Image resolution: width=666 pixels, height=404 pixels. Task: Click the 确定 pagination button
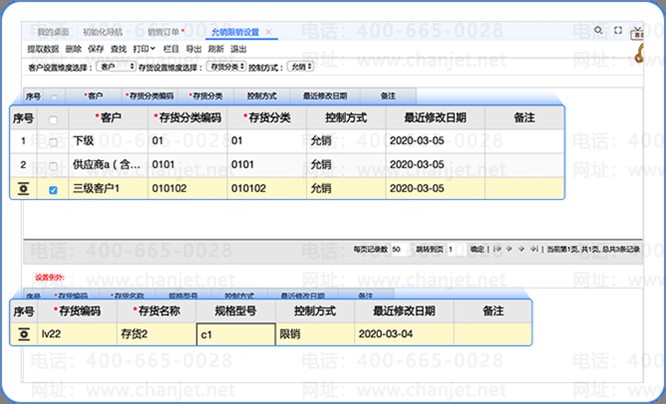pyautogui.click(x=477, y=249)
